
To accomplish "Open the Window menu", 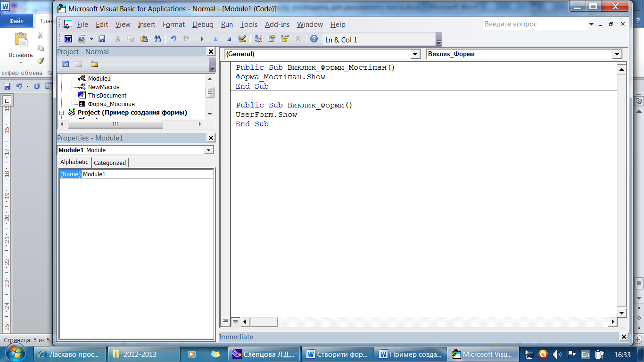I will pos(310,25).
